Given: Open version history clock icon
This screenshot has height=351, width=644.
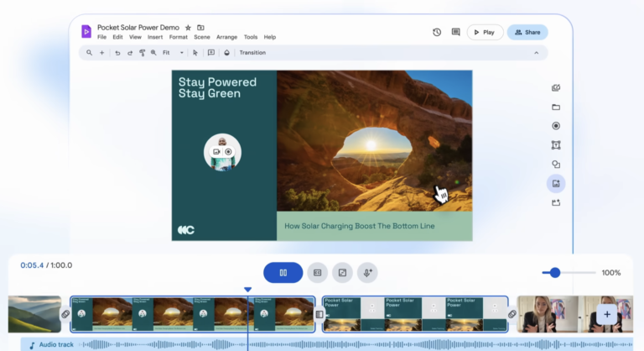Looking at the screenshot, I should point(437,32).
